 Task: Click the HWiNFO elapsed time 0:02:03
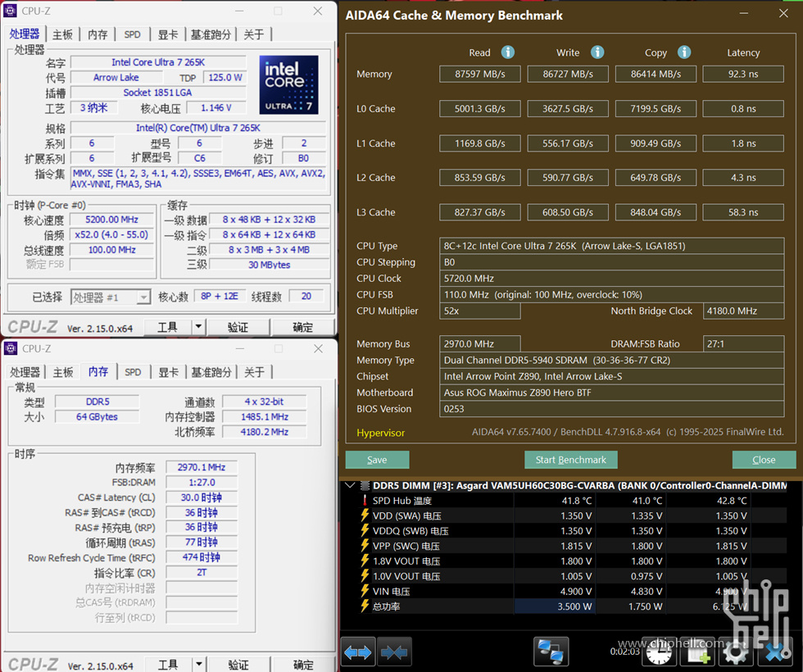tap(624, 651)
